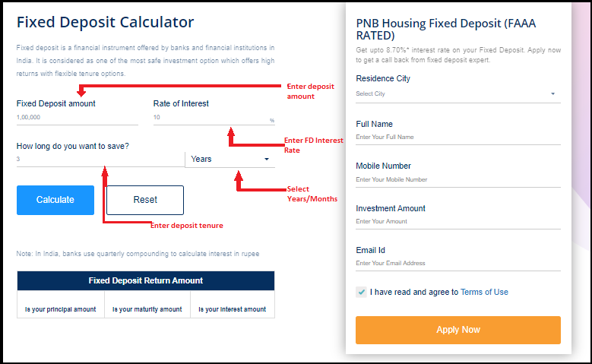The height and width of the screenshot is (364, 592).
Task: Click the Full Name input field
Action: 458,137
